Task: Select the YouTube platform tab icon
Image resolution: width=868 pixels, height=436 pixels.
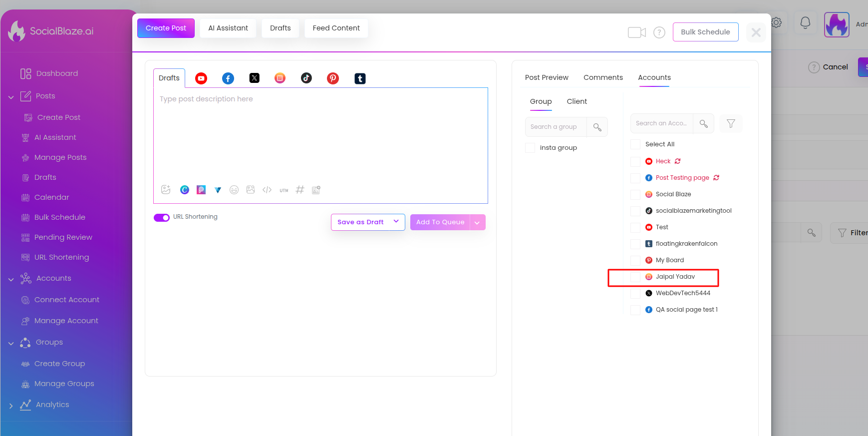Action: click(201, 78)
